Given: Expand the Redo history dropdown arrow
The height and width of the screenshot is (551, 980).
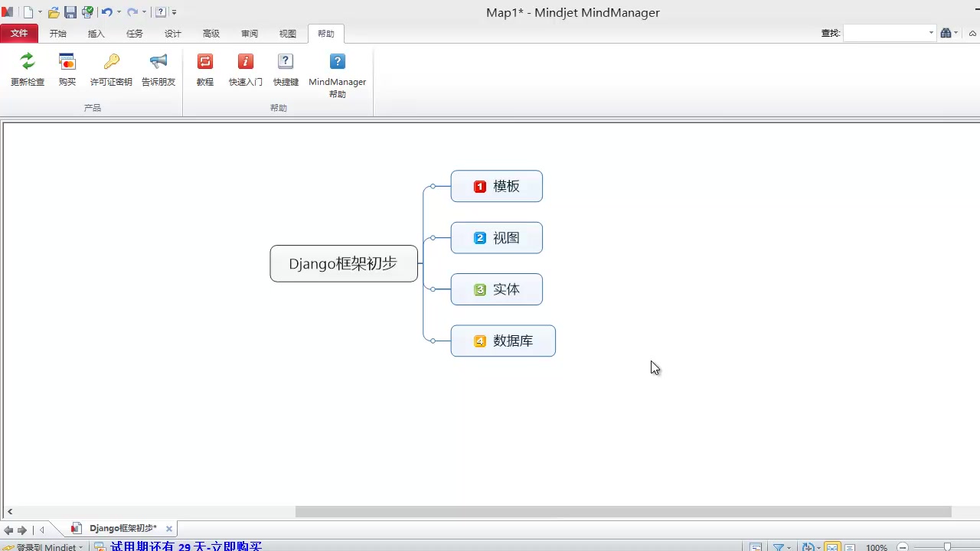Looking at the screenshot, I should (144, 12).
